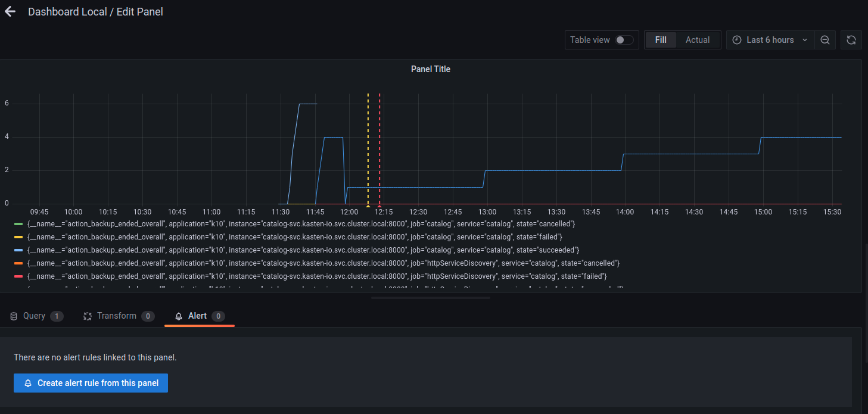Switch to the Query tab
Screen dimensions: 868x414
point(33,316)
